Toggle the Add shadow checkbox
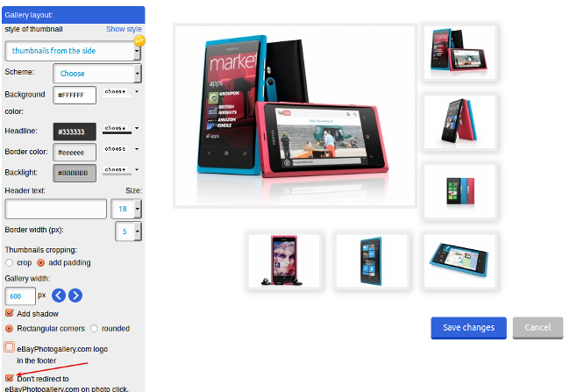Image resolution: width=570 pixels, height=392 pixels. (x=10, y=313)
